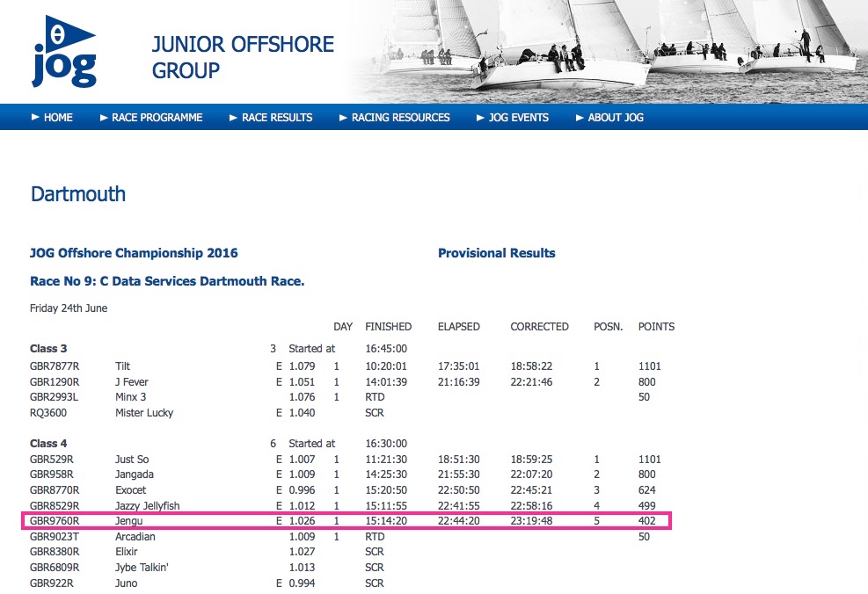This screenshot has height=594, width=868.
Task: Click the POINTS column header
Action: click(656, 326)
